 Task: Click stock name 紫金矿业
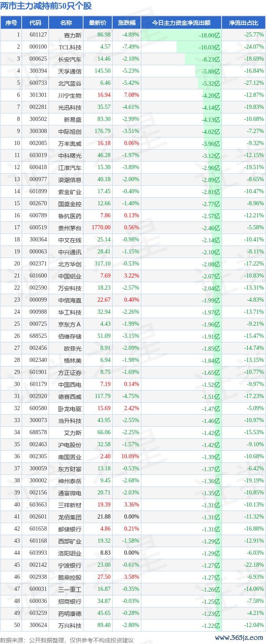pyautogui.click(x=70, y=192)
